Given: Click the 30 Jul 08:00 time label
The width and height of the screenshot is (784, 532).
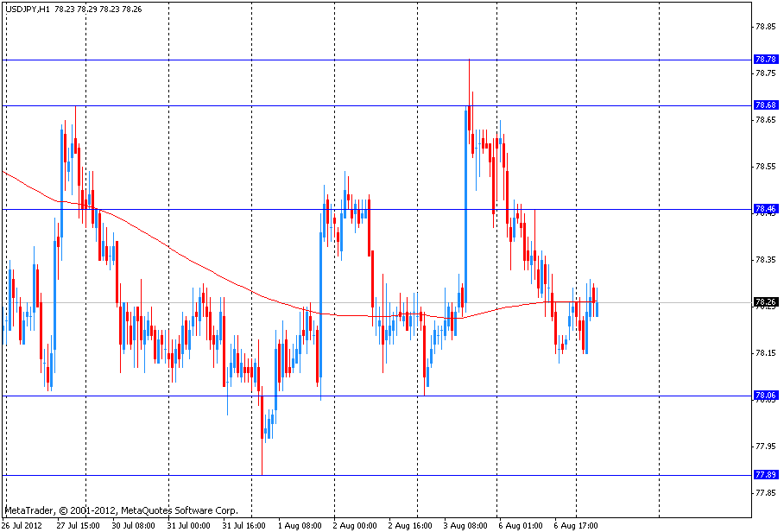Looking at the screenshot, I should pos(133,525).
